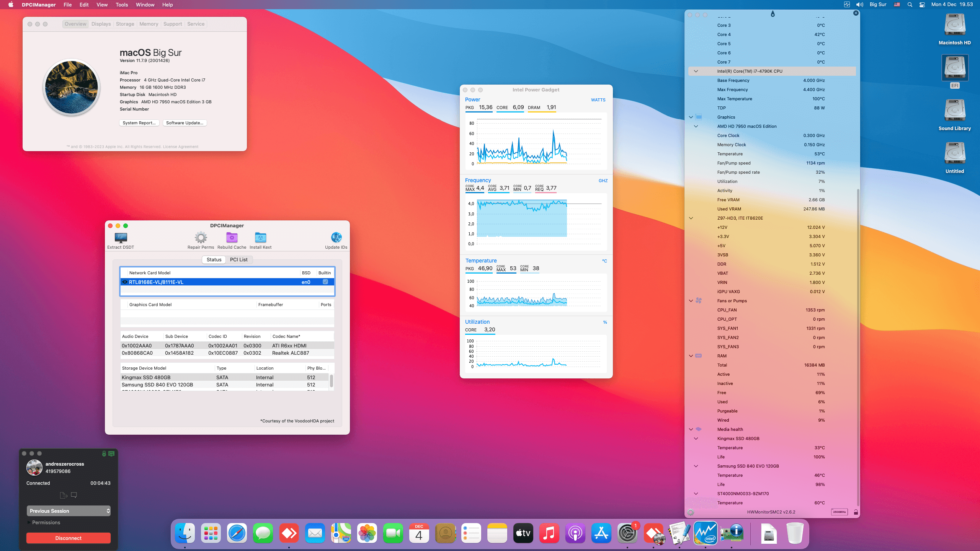
Task: Collapse the RAM section
Action: point(691,356)
